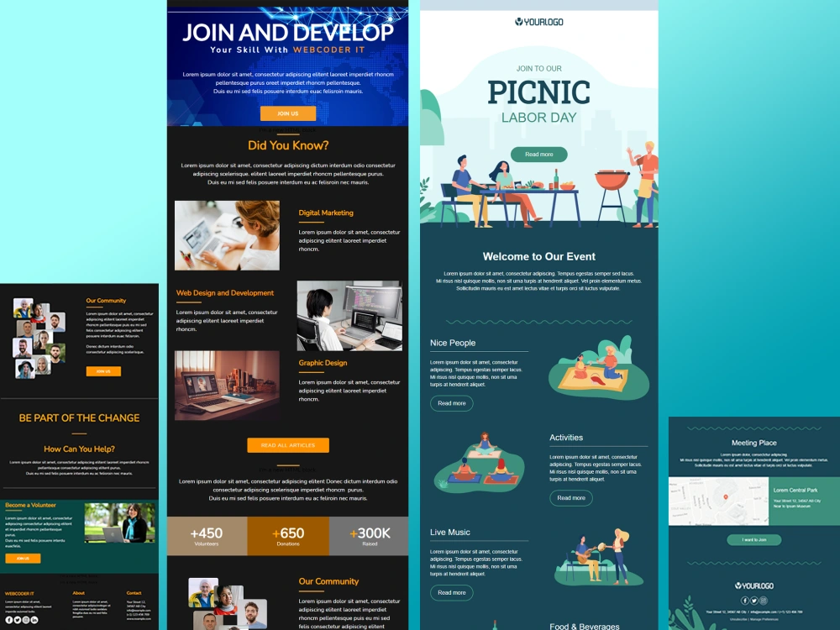Click the Food & Beverages heading
840x630 pixels.
click(x=585, y=627)
